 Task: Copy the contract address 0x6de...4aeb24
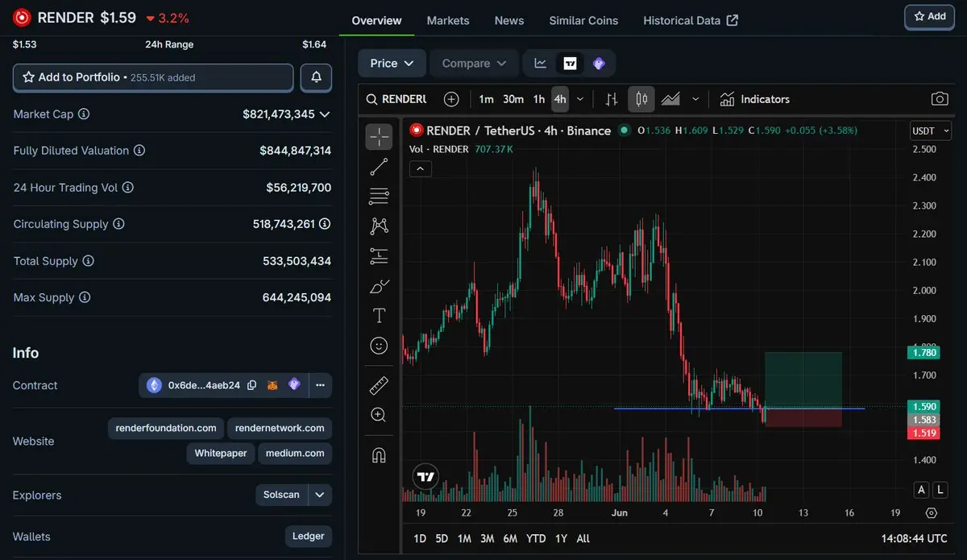(252, 385)
